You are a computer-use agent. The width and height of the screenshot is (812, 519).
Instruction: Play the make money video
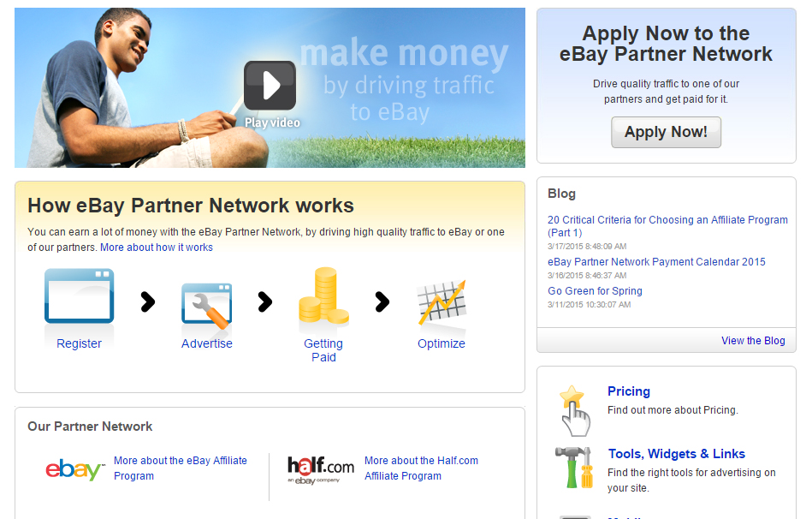tap(270, 86)
